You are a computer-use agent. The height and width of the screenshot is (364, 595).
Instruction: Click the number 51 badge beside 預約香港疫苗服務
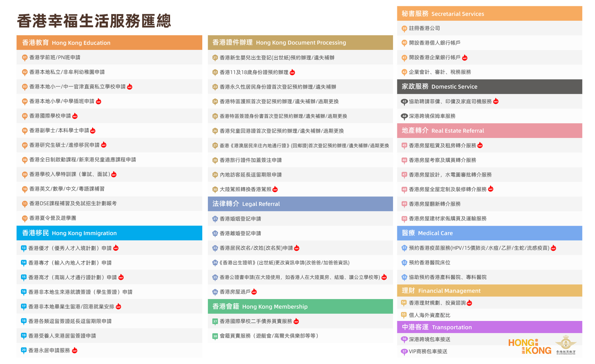pyautogui.click(x=404, y=248)
